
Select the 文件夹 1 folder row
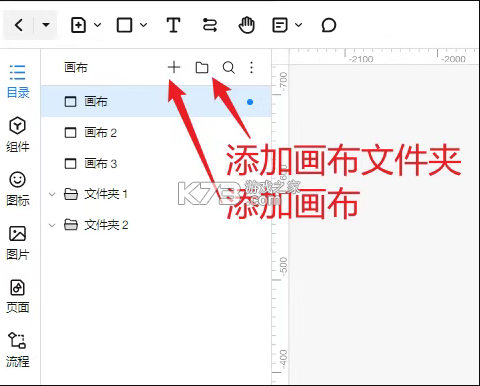click(x=156, y=194)
